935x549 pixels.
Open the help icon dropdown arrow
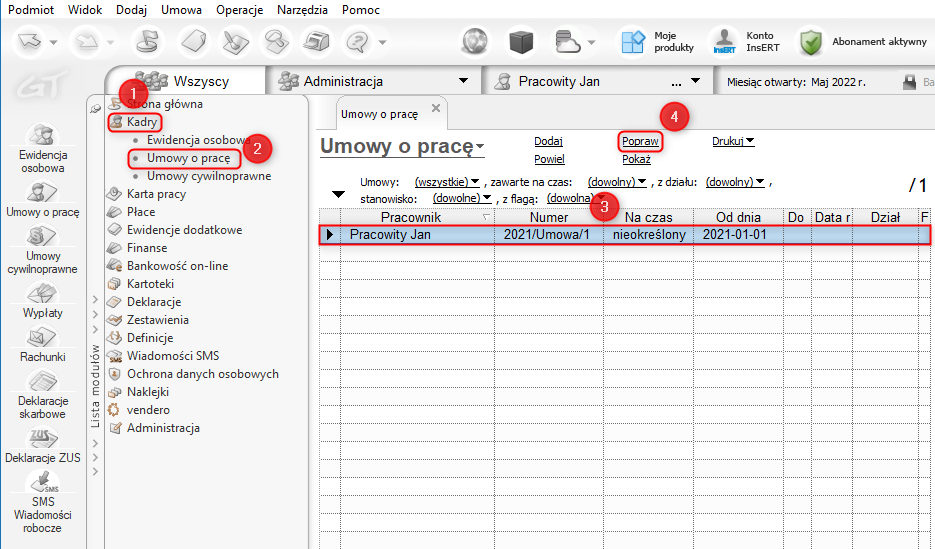point(382,42)
